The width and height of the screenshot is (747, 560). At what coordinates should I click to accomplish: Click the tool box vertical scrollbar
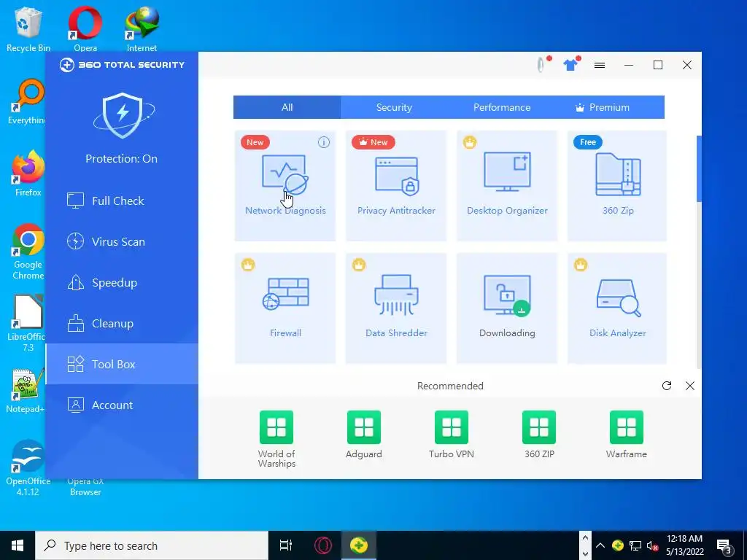point(699,168)
